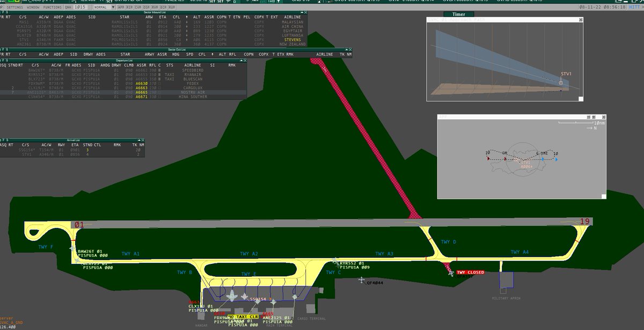Click the AIRLINE header in Departure List
Image resolution: width=644 pixels, height=330 pixels.
[192, 65]
